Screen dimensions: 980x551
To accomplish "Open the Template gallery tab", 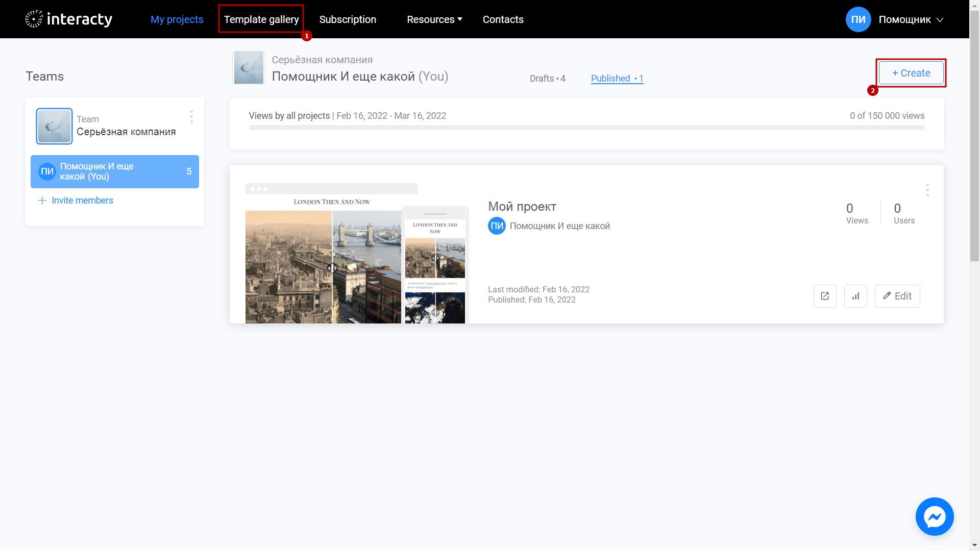I will pos(261,19).
